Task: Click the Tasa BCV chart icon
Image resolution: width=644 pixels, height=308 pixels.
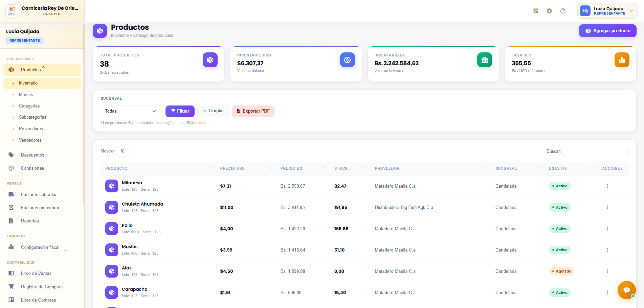Action: [622, 60]
